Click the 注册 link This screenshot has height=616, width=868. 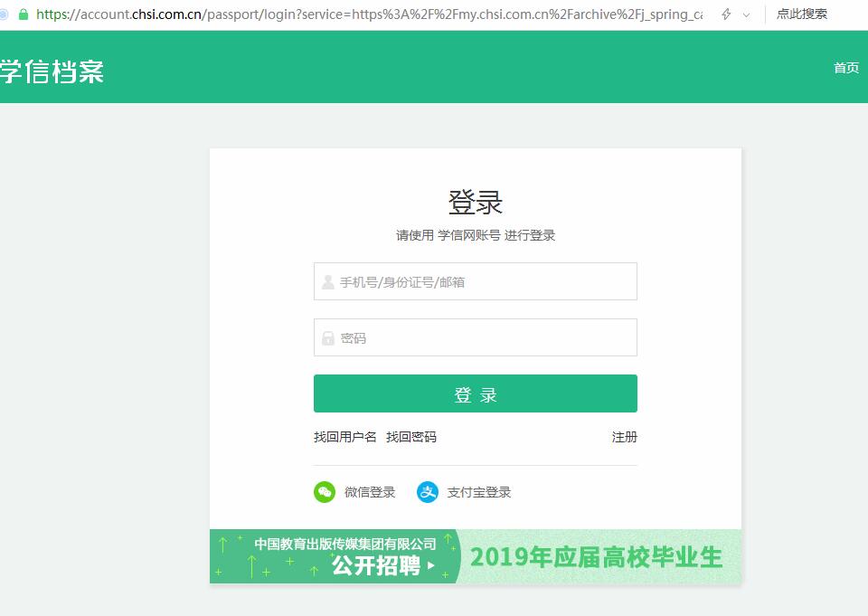[x=625, y=437]
